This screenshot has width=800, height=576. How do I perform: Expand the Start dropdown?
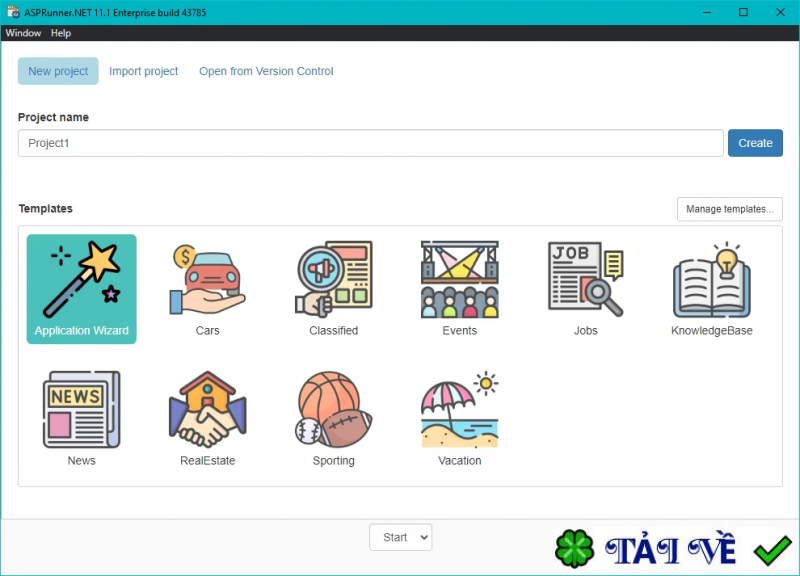click(x=400, y=537)
